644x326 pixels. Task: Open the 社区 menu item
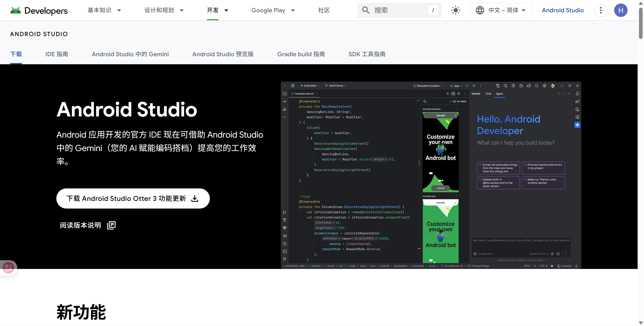coord(324,10)
